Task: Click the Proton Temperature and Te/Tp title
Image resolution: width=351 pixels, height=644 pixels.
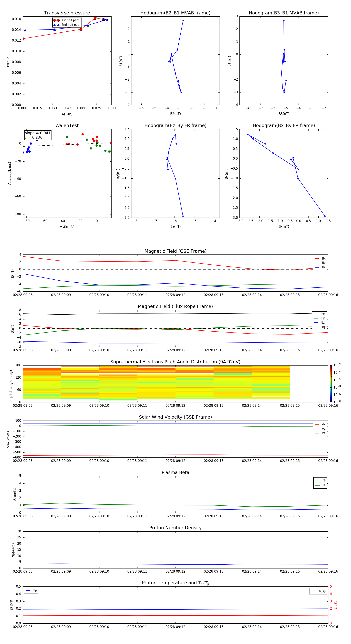Action: 175,583
